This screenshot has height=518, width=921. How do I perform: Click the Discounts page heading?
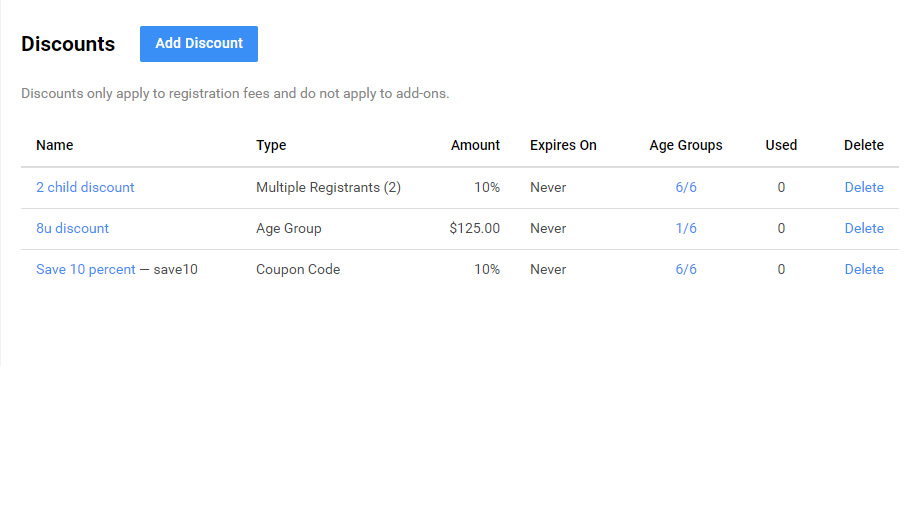[68, 44]
